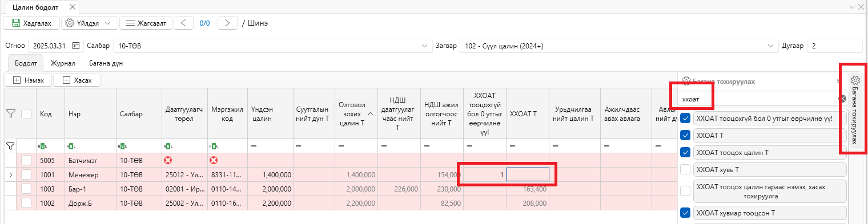Image resolution: width=868 pixels, height=224 pixels.
Task: Tick the select-all checkbox in the grid header
Action: click(26, 114)
